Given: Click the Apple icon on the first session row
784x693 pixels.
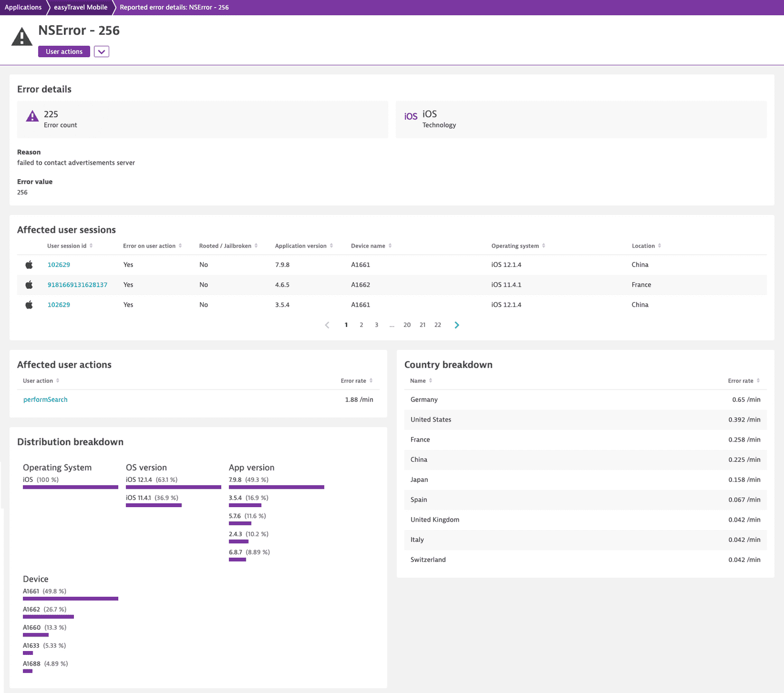Looking at the screenshot, I should tap(29, 264).
